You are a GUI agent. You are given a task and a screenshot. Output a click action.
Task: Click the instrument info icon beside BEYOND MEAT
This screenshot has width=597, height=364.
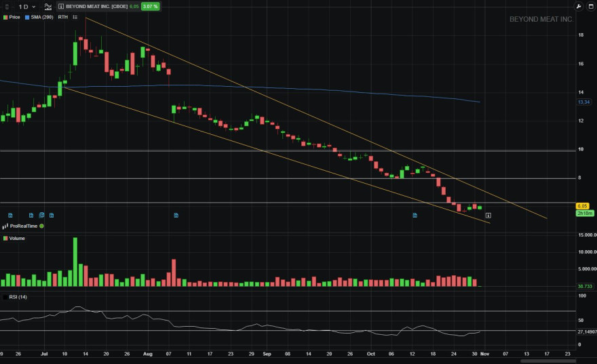pyautogui.click(x=61, y=7)
